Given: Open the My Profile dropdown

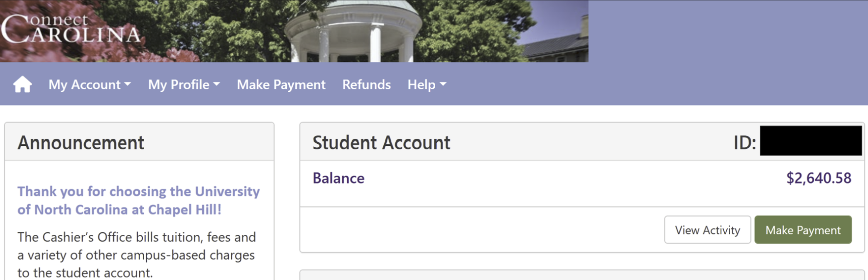Looking at the screenshot, I should [x=184, y=84].
